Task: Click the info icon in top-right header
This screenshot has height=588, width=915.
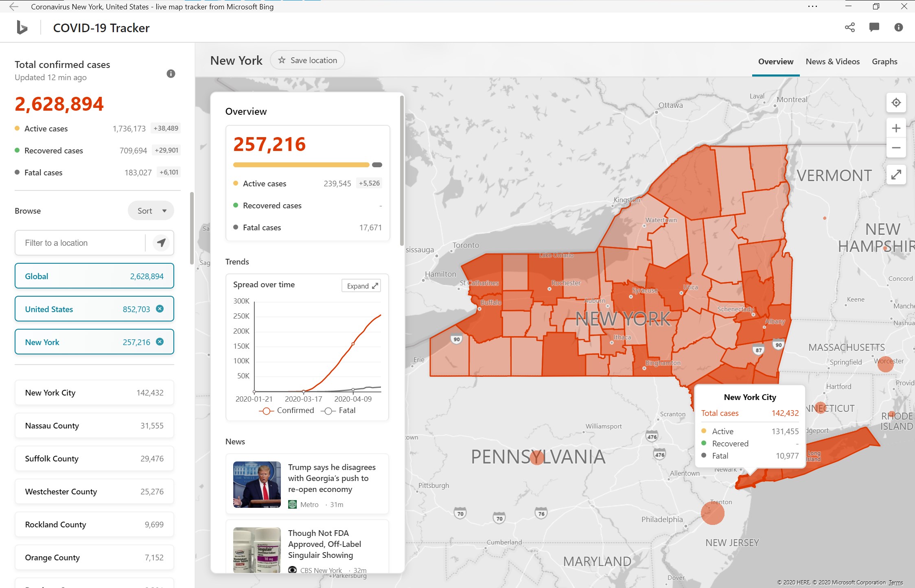Action: pos(898,27)
